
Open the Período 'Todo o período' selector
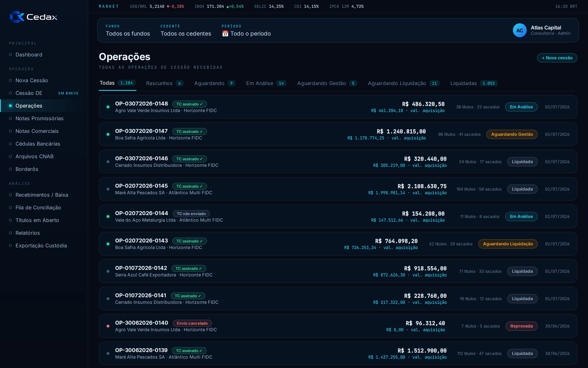pyautogui.click(x=246, y=30)
